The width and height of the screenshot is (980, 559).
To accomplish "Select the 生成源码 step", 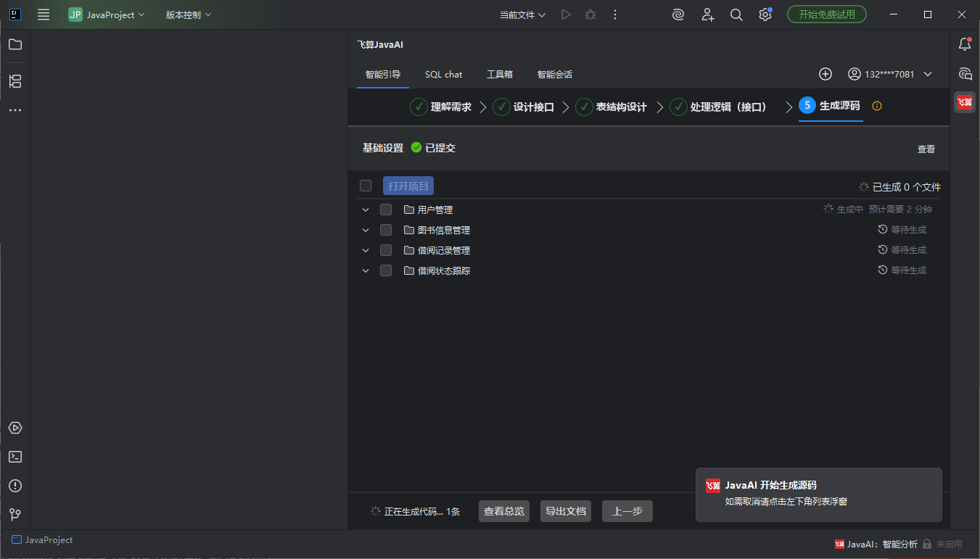I will [x=830, y=106].
